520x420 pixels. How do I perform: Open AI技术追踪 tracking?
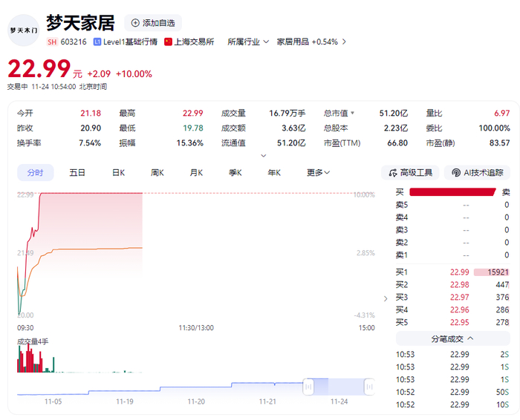pos(477,173)
